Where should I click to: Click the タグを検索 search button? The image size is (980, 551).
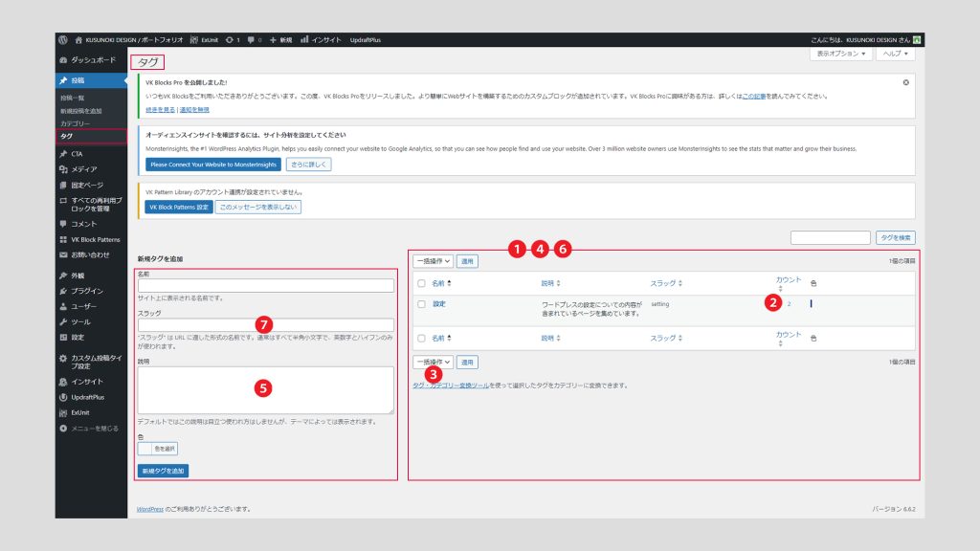point(896,237)
